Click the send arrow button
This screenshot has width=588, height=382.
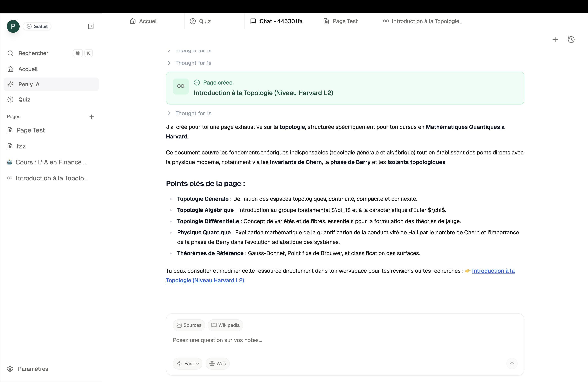pos(512,363)
